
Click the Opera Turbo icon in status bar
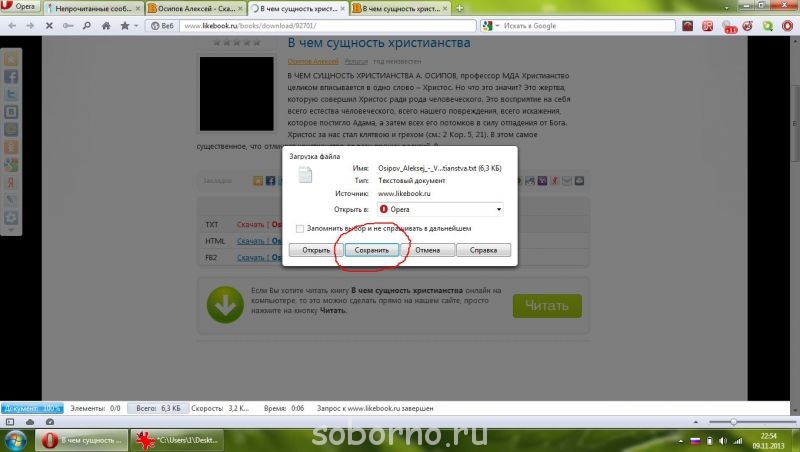coord(49,422)
